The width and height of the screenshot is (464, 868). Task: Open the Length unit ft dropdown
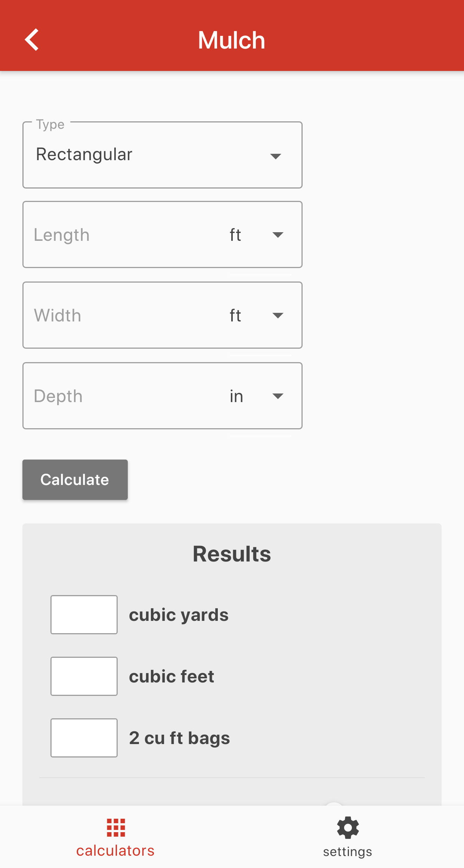[x=260, y=235]
